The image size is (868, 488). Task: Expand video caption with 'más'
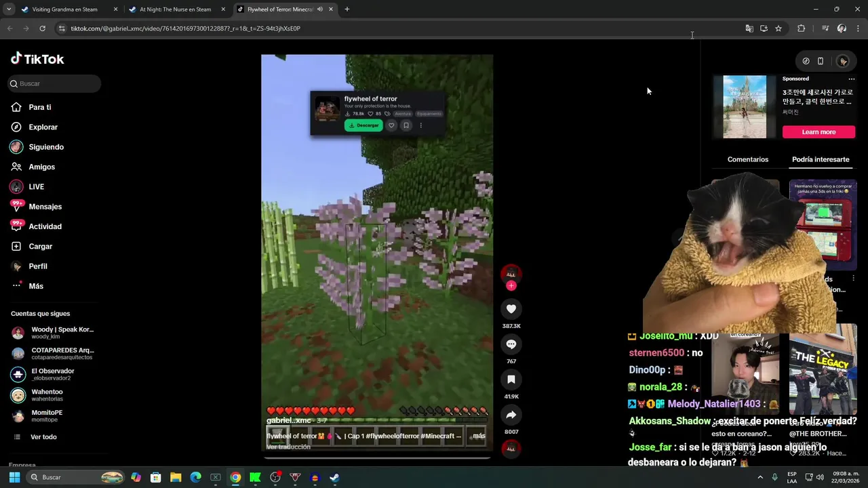[479, 436]
